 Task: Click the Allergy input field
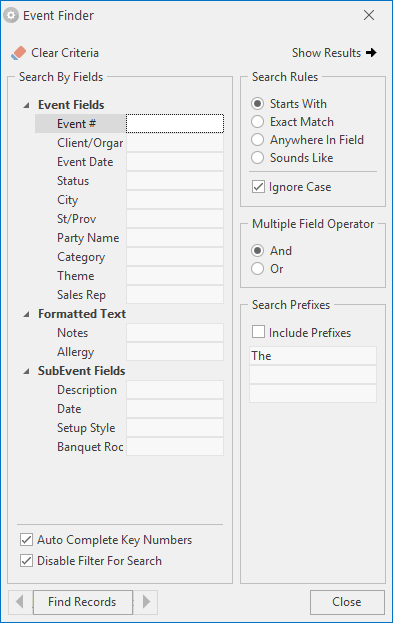pos(175,352)
